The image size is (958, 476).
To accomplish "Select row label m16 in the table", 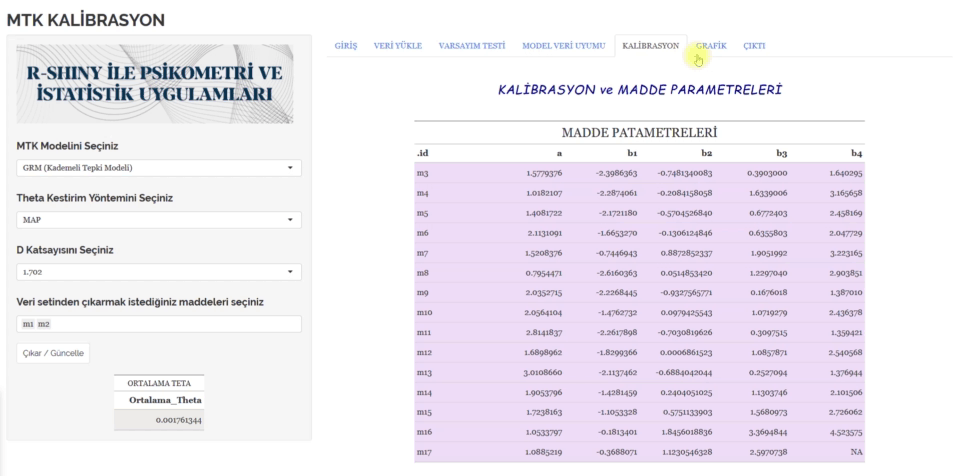I will point(424,432).
